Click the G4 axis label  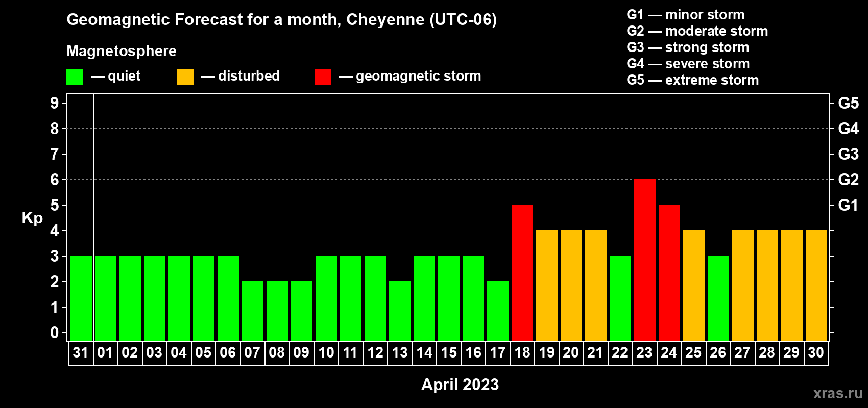[x=849, y=129]
